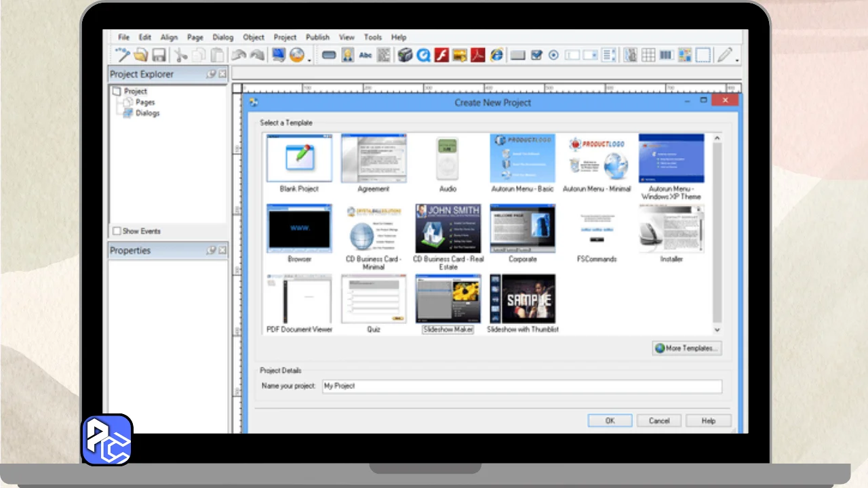Viewport: 868px width, 488px height.
Task: Click the PDF object toolbar icon
Action: [478, 56]
